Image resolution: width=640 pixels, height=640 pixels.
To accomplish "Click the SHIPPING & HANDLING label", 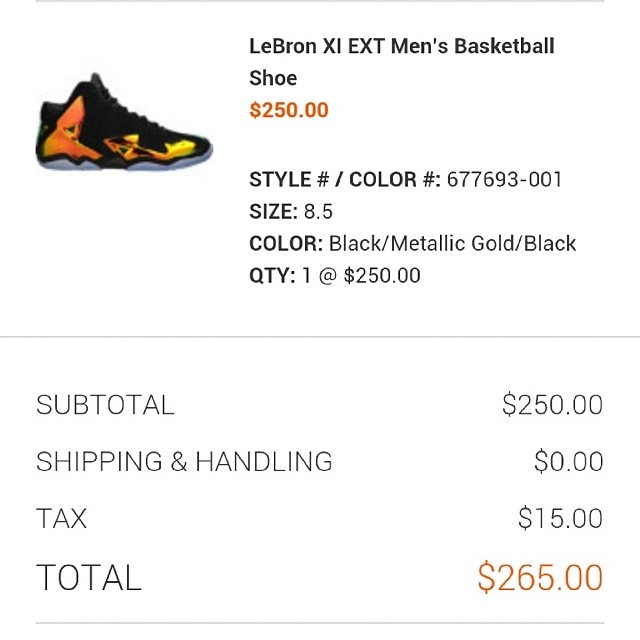I will [x=184, y=462].
